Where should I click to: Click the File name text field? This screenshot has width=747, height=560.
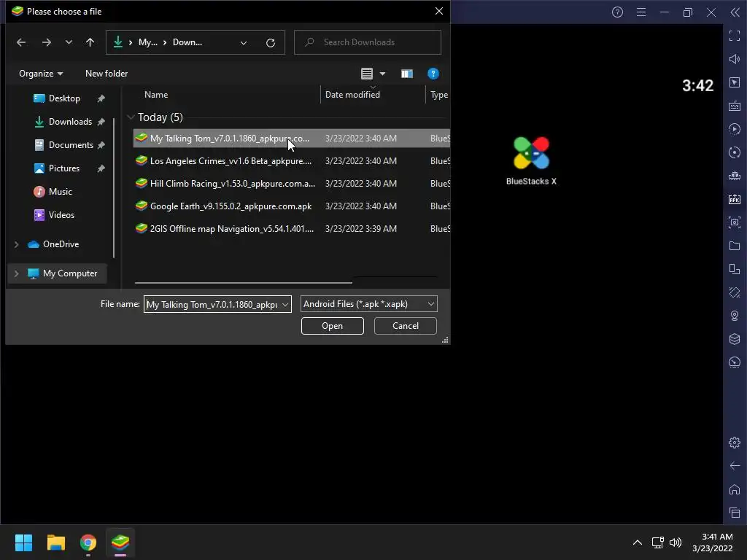pyautogui.click(x=212, y=304)
